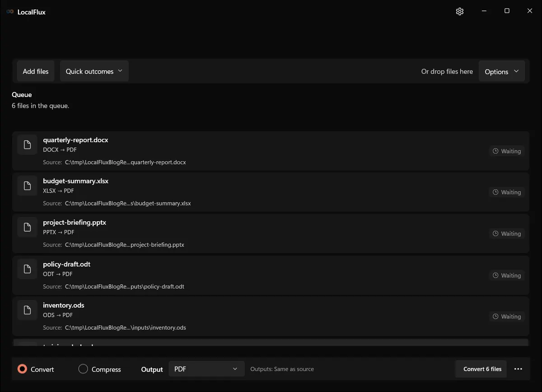The height and width of the screenshot is (392, 542).
Task: Click the Add files button
Action: 36,71
